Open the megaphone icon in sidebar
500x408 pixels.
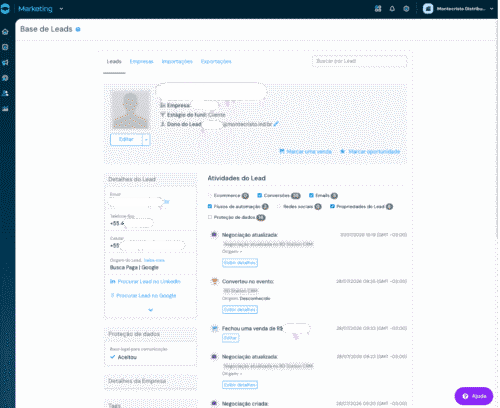[x=5, y=63]
